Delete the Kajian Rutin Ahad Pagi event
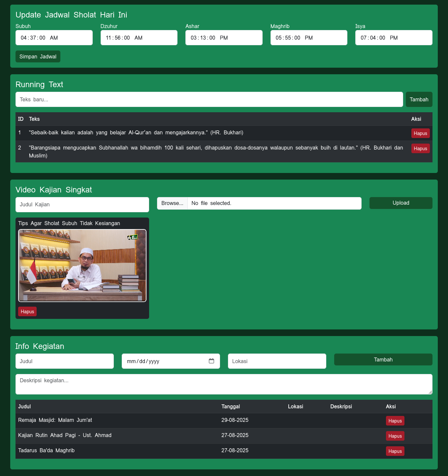Image resolution: width=448 pixels, height=476 pixels. coord(395,436)
